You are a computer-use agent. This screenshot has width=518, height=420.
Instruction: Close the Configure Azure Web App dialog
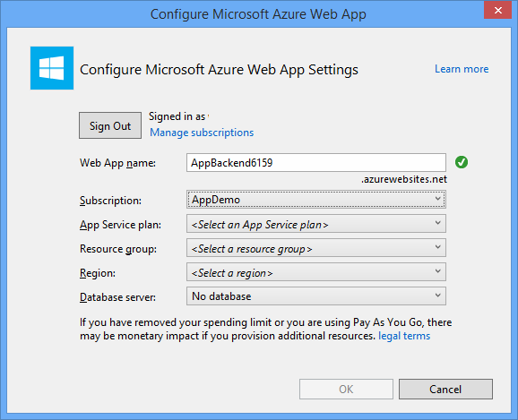coord(498,10)
